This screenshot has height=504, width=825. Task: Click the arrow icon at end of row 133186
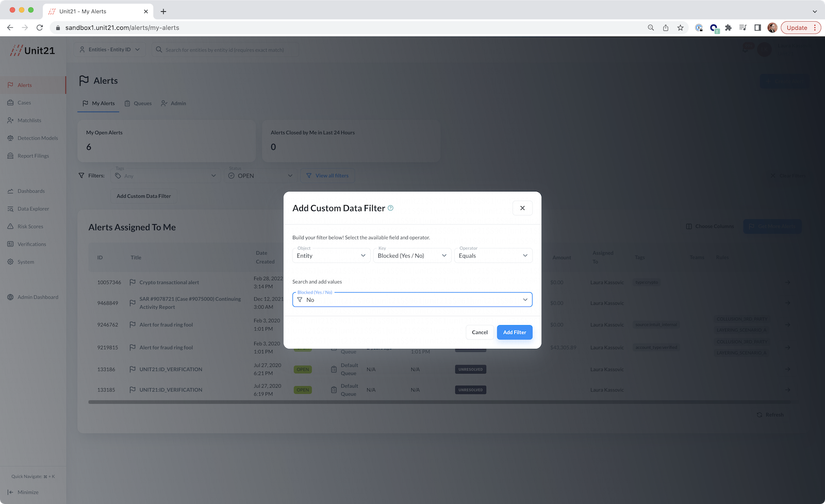tap(787, 369)
